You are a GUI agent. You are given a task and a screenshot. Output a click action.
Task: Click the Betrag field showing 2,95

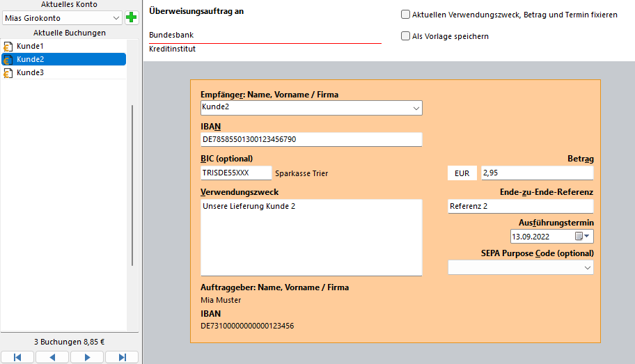tap(537, 173)
